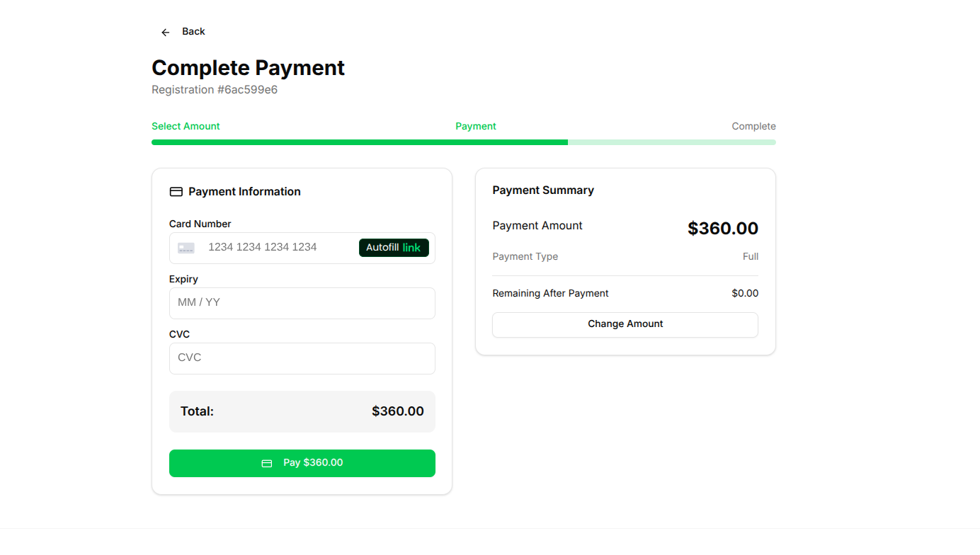
Task: Click the card brand icon inside card number field
Action: click(186, 248)
